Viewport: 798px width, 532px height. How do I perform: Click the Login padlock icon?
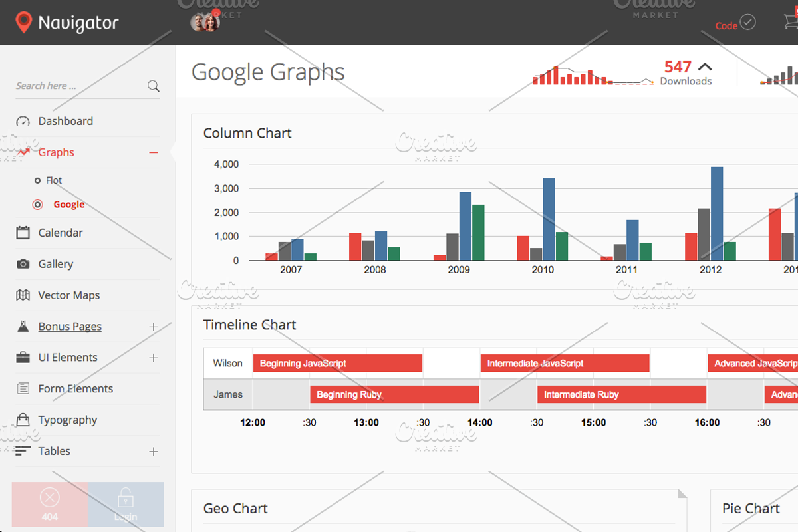pos(125,497)
